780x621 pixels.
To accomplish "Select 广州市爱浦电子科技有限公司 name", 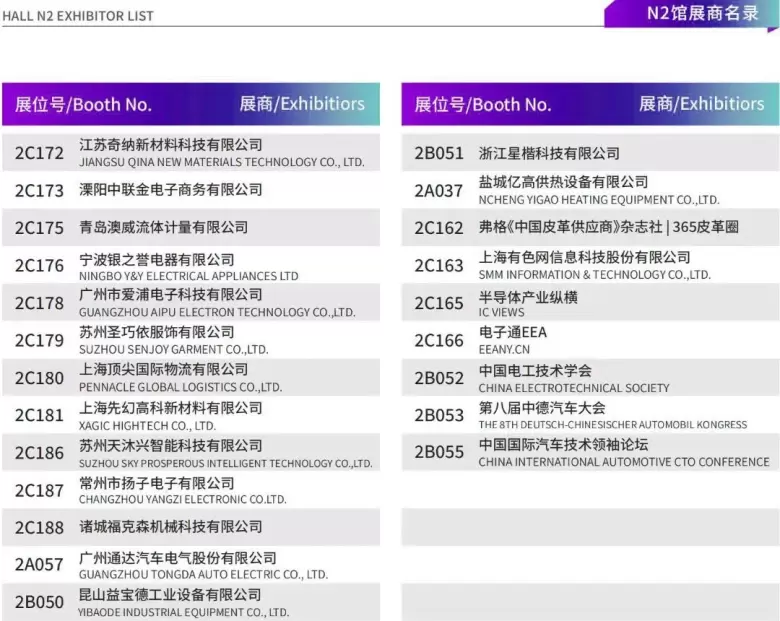I will pyautogui.click(x=171, y=295).
